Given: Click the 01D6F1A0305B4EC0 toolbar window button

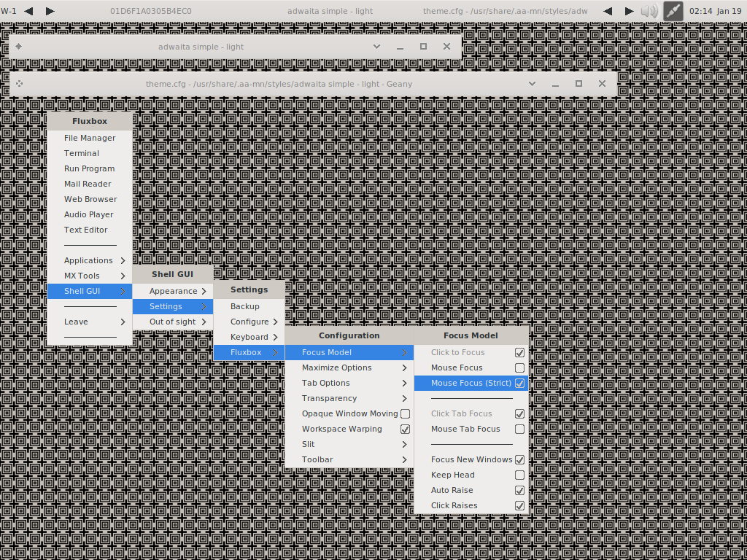Looking at the screenshot, I should (151, 11).
